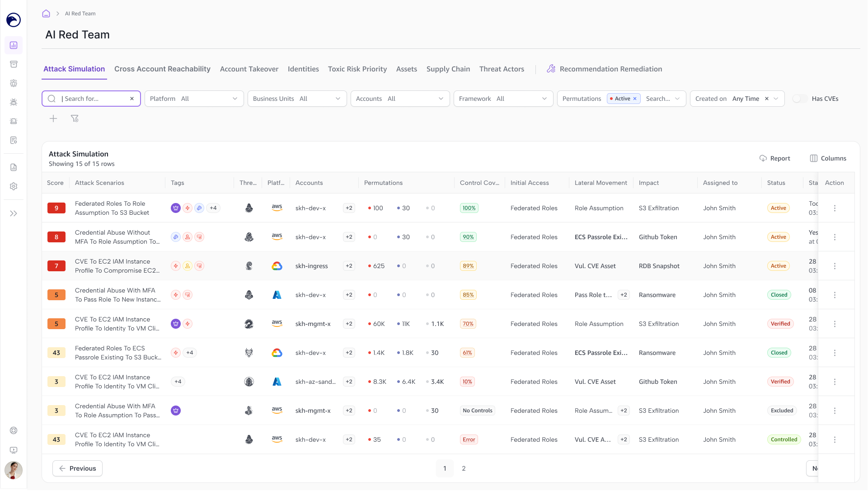Remove the Active permutations chip
Viewport: 868px width, 491px height.
pos(635,99)
